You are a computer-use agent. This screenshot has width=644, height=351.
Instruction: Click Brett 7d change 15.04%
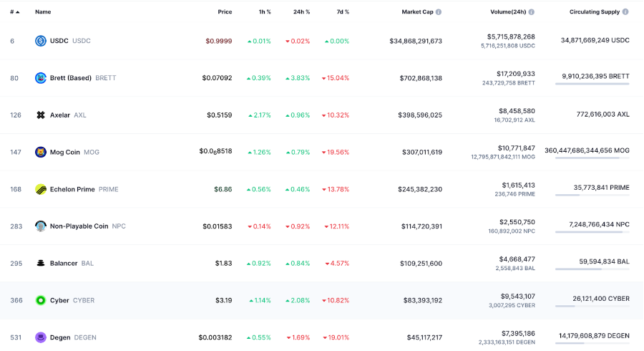click(x=336, y=77)
